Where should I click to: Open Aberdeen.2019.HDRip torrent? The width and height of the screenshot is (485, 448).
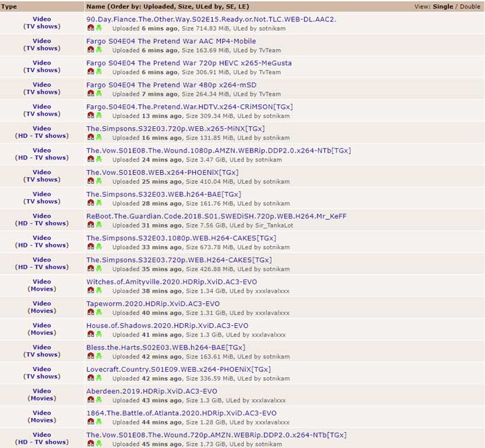(x=152, y=391)
